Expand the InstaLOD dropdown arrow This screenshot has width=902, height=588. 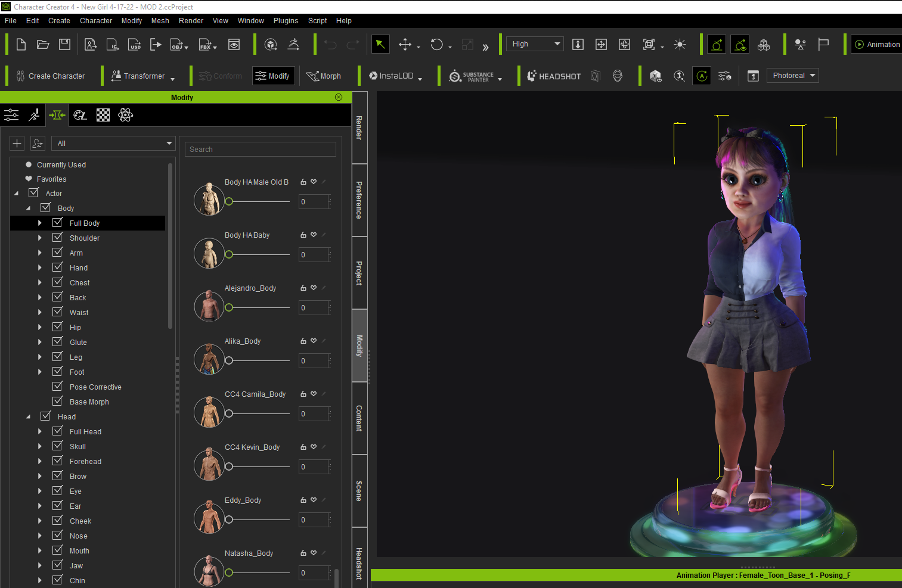[x=420, y=79]
